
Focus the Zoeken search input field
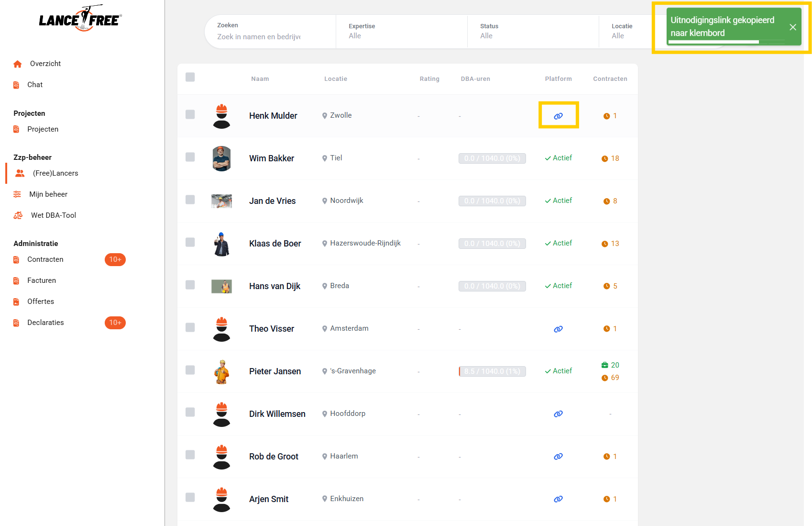[259, 37]
